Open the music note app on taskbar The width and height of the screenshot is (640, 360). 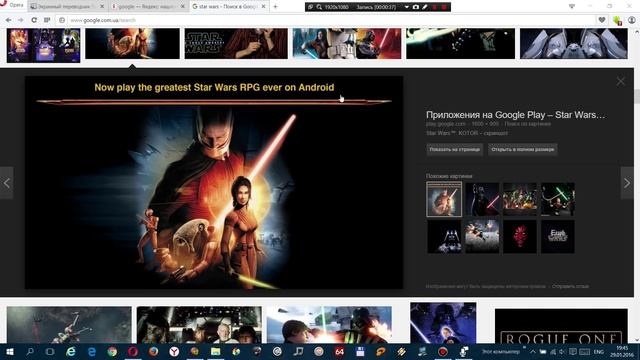pos(298,351)
